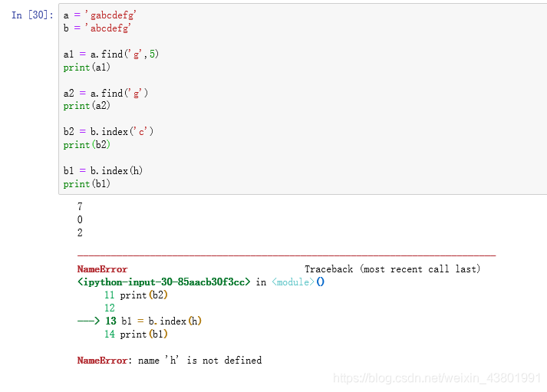Click the line a1 = a.find('g',5)
The image size is (547, 392).
coord(111,54)
